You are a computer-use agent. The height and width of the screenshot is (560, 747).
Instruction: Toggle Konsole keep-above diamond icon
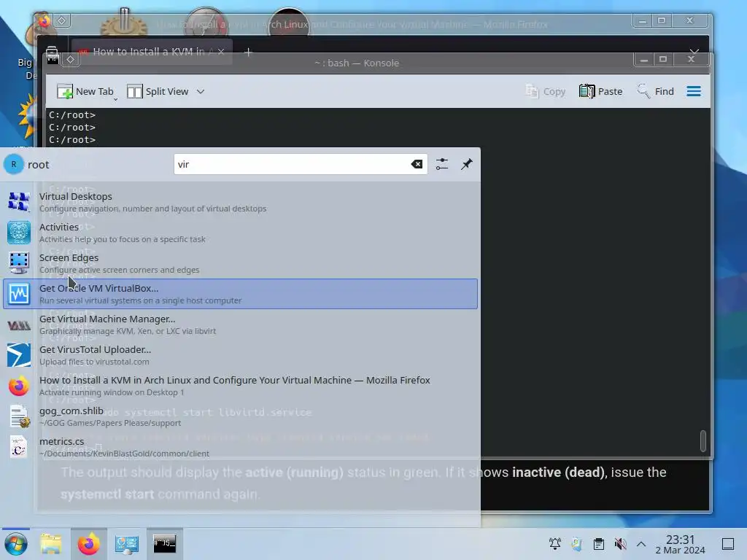[71, 59]
